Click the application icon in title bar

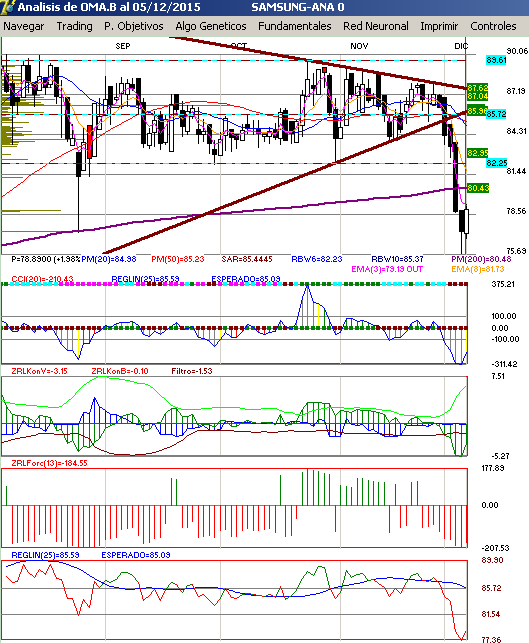click(x=7, y=7)
